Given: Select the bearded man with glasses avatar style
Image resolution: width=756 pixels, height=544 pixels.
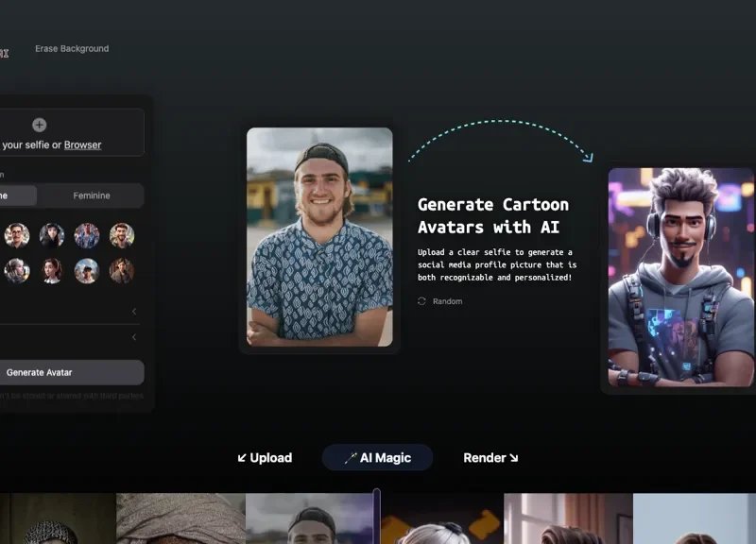Looking at the screenshot, I should pyautogui.click(x=17, y=235).
